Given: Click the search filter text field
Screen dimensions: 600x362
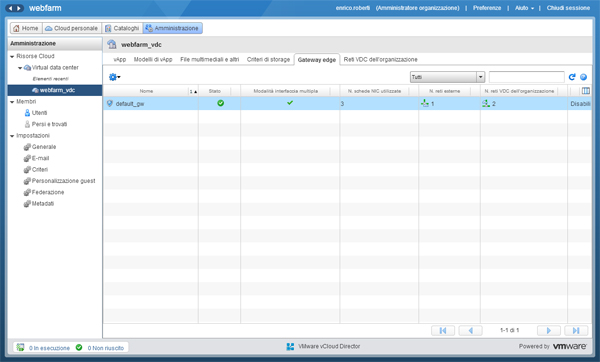Looking at the screenshot, I should click(x=526, y=77).
